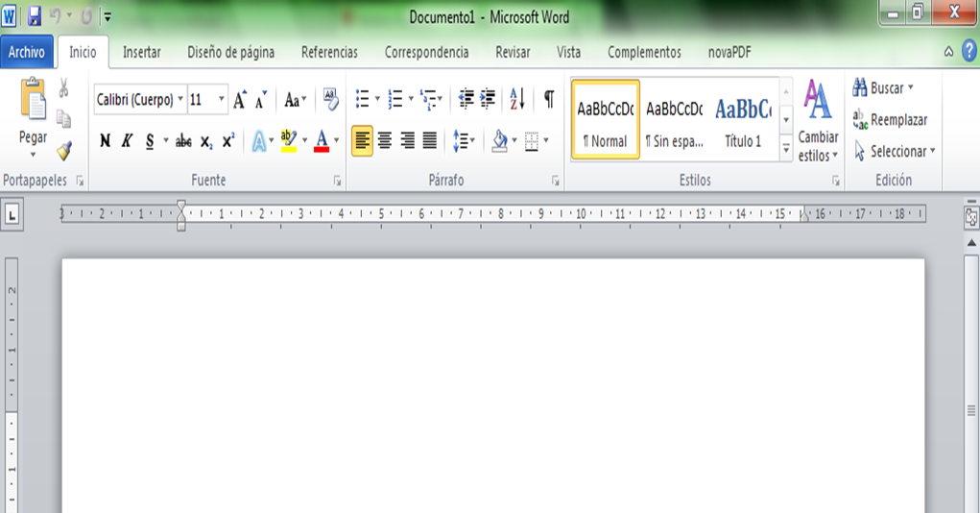Click the Format Painter brush icon

[x=64, y=151]
